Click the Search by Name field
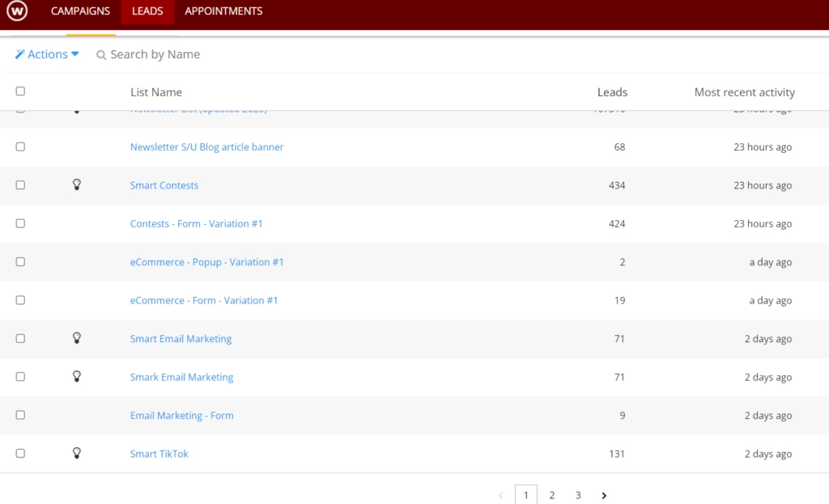 155,54
